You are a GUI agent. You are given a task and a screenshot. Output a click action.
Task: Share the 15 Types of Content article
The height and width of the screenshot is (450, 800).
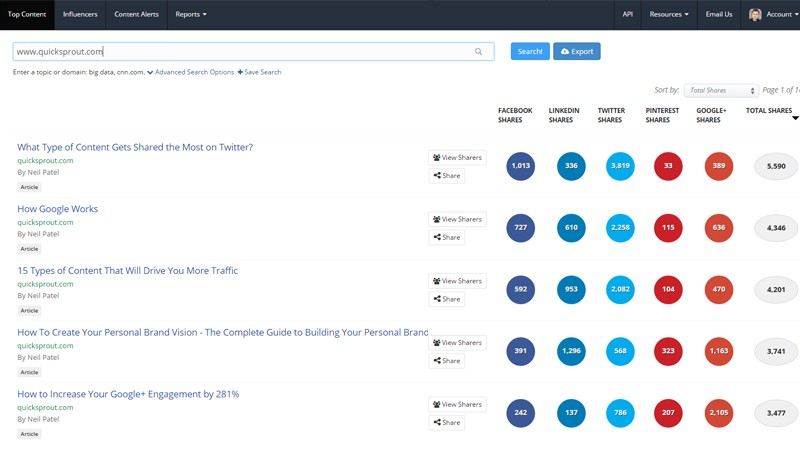pos(446,299)
